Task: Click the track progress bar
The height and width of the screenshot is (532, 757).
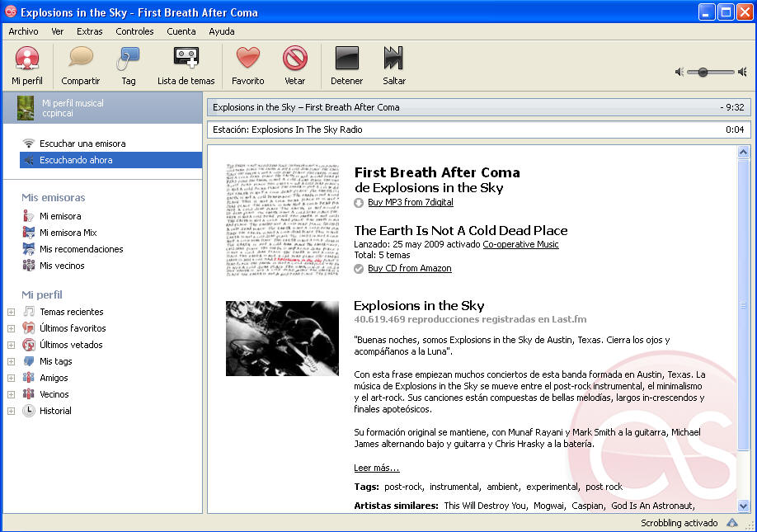Action: (x=479, y=107)
